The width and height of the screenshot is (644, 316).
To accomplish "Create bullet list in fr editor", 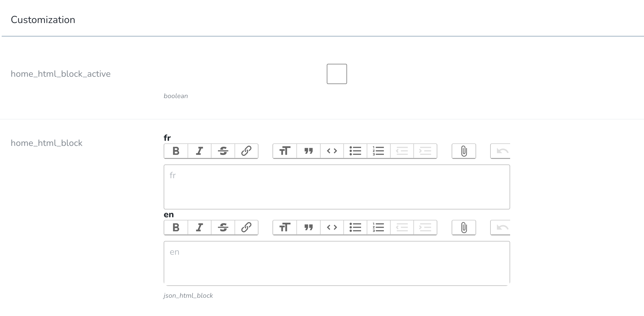I will coord(355,151).
